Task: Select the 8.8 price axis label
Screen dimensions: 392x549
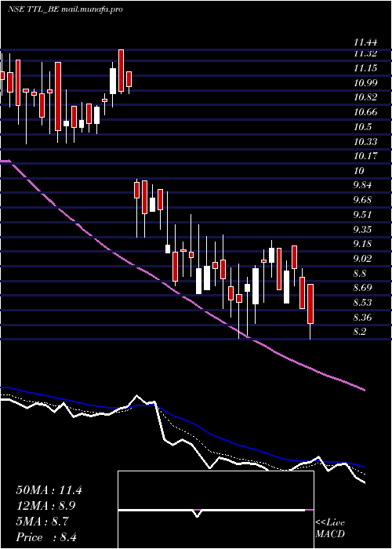Action: [360, 274]
